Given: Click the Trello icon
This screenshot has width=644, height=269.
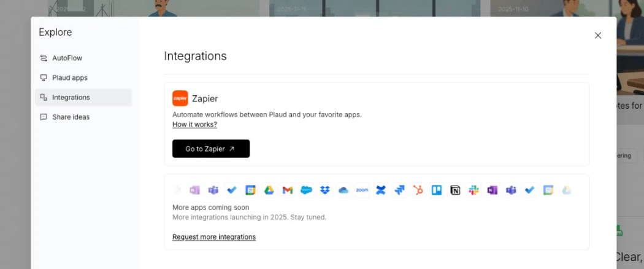Looking at the screenshot, I should (x=437, y=190).
